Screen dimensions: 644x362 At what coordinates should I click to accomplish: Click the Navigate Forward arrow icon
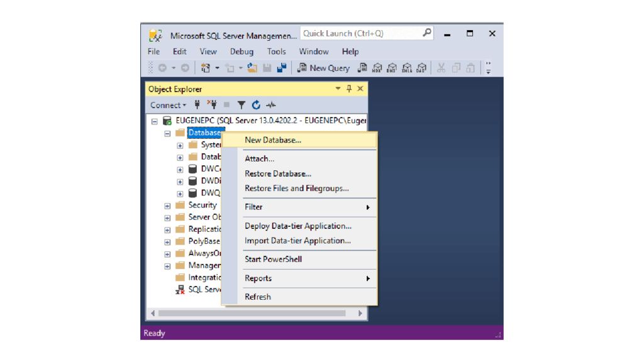[186, 68]
